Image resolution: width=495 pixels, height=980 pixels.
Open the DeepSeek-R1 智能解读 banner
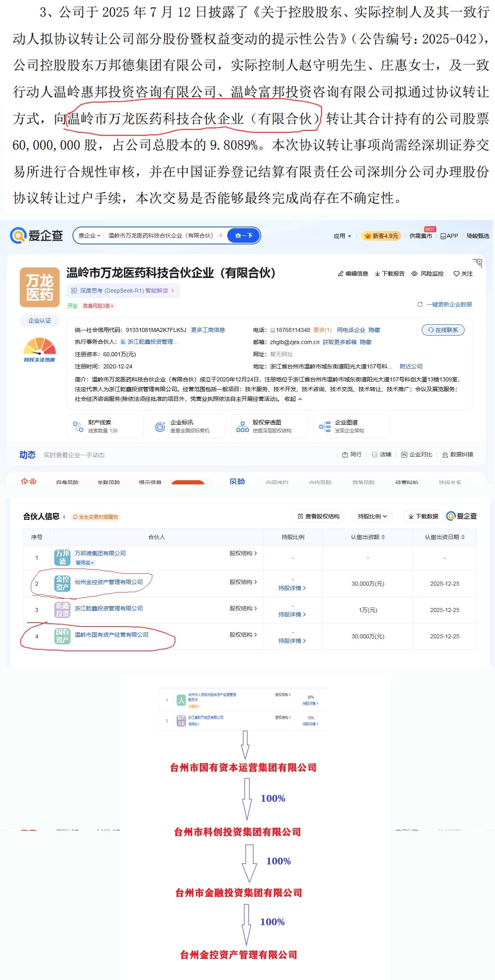coord(123,291)
